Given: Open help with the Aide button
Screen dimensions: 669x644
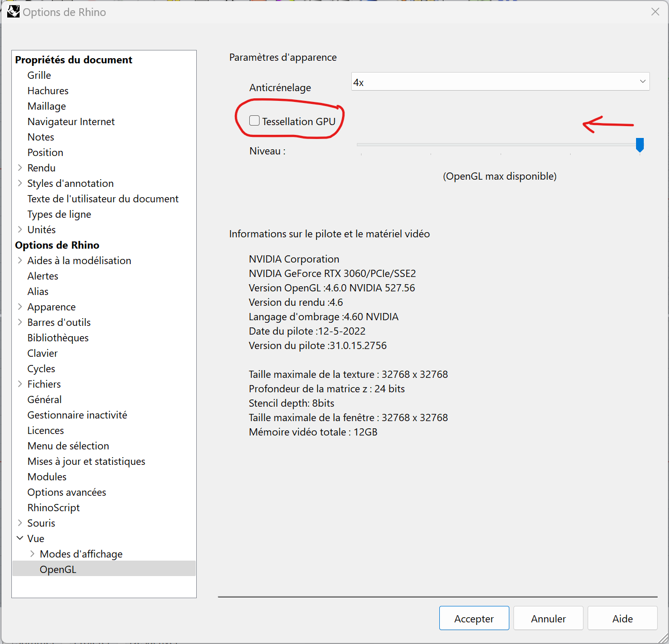Looking at the screenshot, I should (622, 618).
